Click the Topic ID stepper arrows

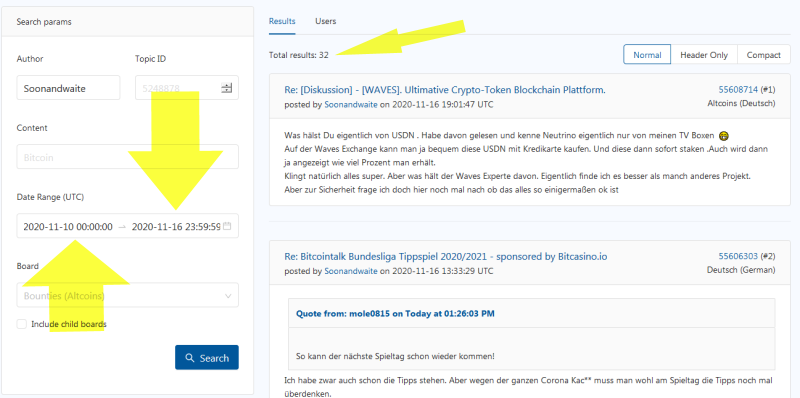coord(227,88)
